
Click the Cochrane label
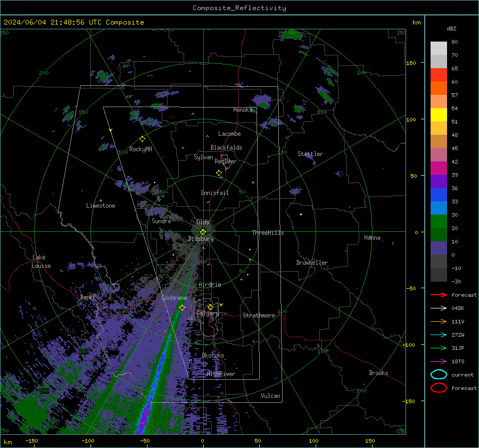(174, 298)
